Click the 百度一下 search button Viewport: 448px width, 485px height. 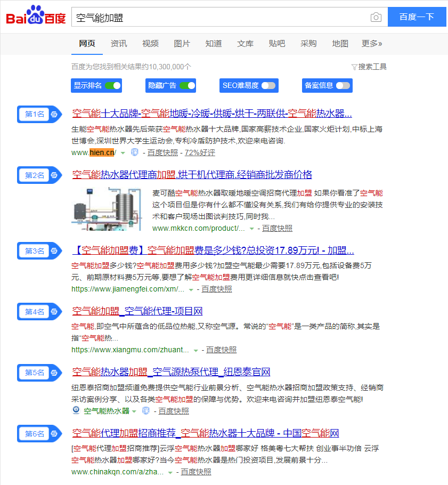tap(417, 17)
